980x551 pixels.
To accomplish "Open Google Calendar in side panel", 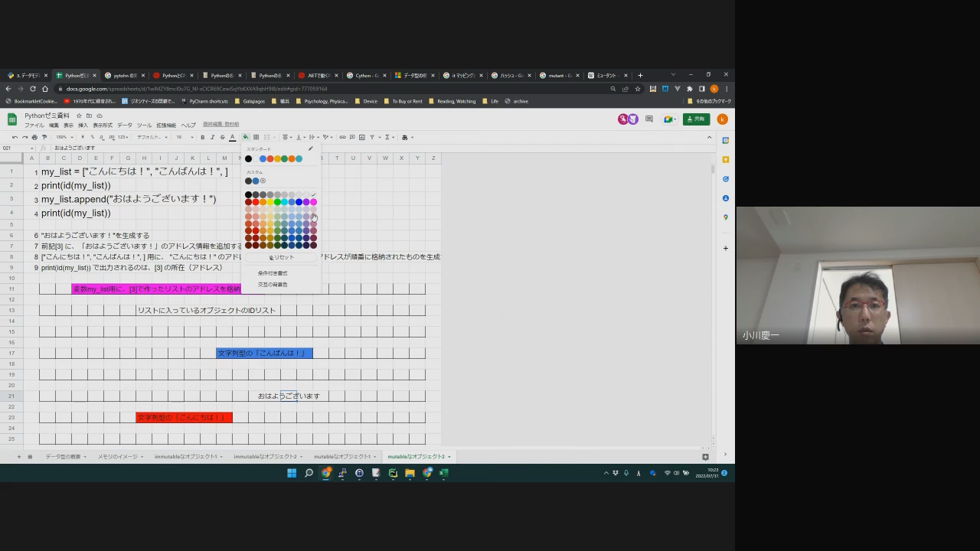I will [x=725, y=141].
